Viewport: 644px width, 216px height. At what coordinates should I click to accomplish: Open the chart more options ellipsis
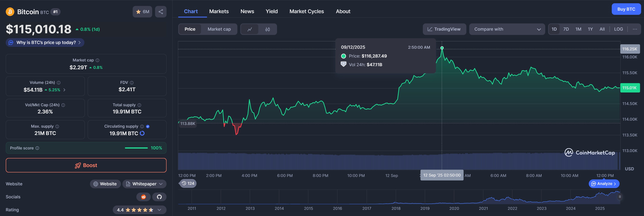click(x=635, y=29)
